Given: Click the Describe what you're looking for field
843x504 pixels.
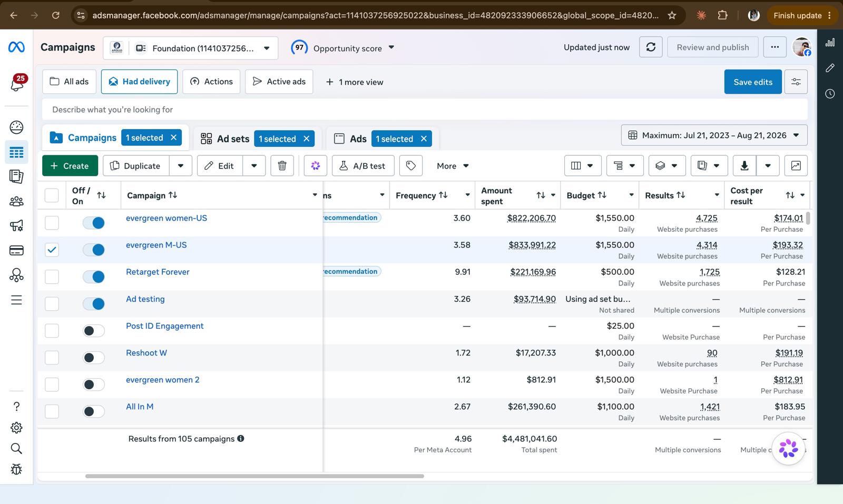Looking at the screenshot, I should click(x=425, y=110).
